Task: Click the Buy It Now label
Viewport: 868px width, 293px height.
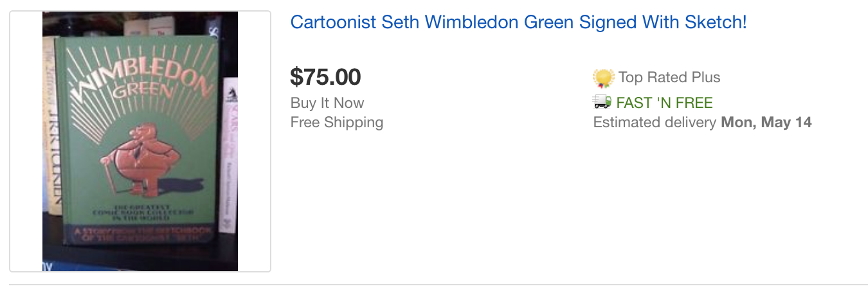Action: (x=327, y=103)
